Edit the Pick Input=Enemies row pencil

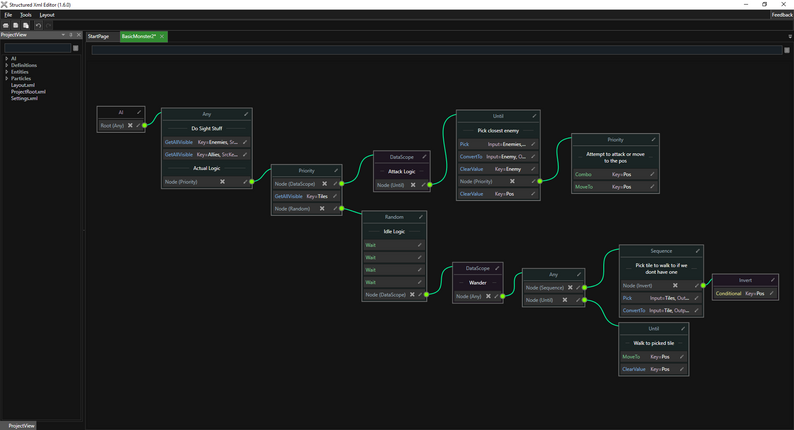[x=533, y=144]
